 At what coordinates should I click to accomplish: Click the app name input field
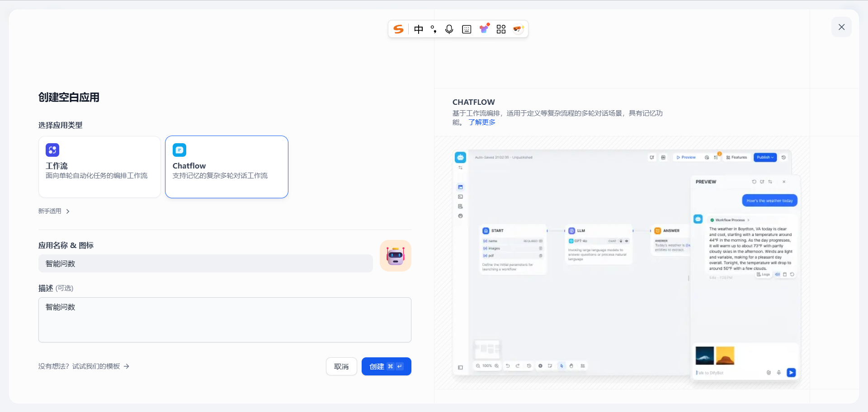click(x=206, y=263)
